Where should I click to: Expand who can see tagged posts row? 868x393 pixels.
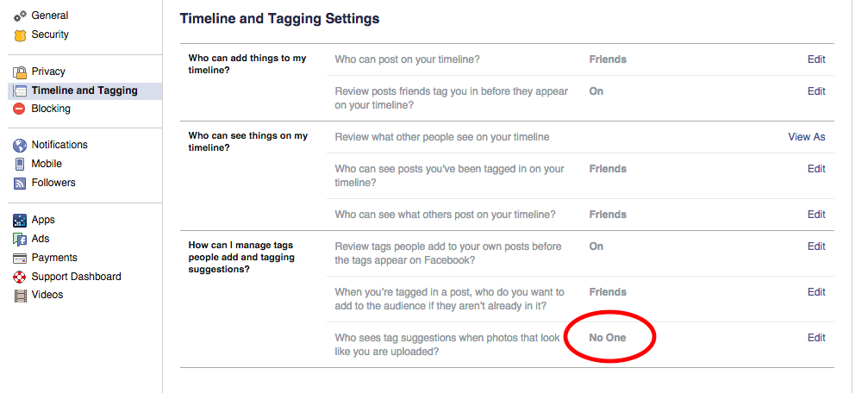click(448, 176)
